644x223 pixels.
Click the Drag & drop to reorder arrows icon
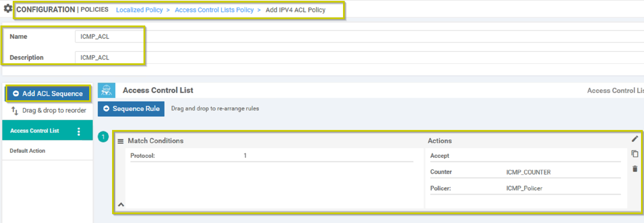tap(14, 111)
